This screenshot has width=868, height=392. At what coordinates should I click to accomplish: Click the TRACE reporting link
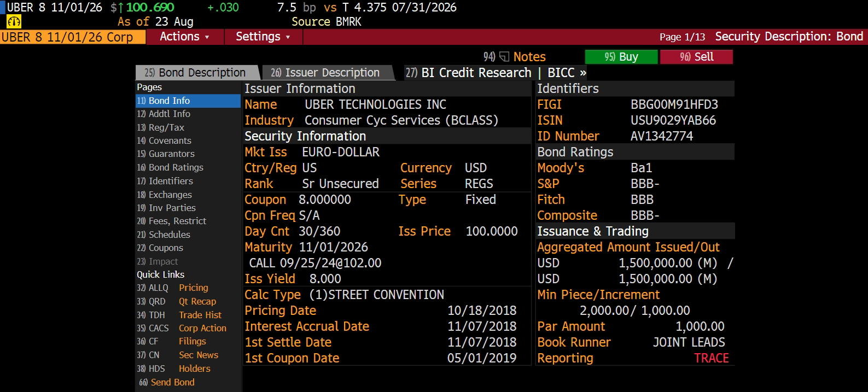point(712,358)
